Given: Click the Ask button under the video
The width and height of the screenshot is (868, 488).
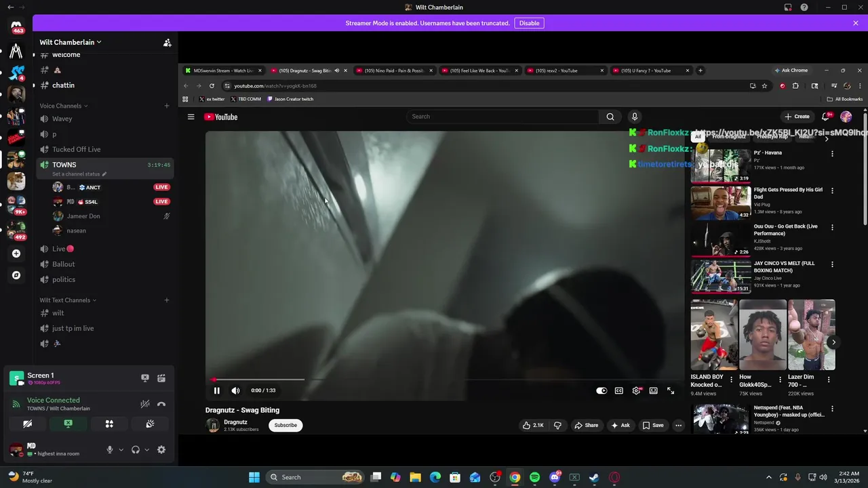Looking at the screenshot, I should click(620, 425).
